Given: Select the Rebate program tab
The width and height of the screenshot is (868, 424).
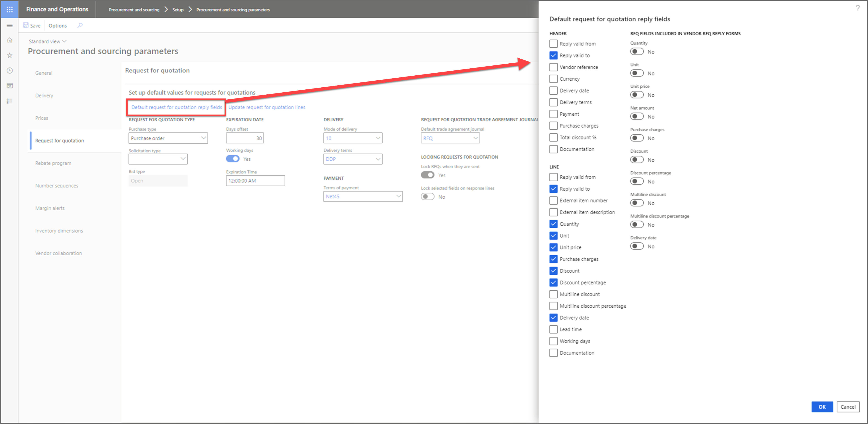Looking at the screenshot, I should tap(53, 163).
